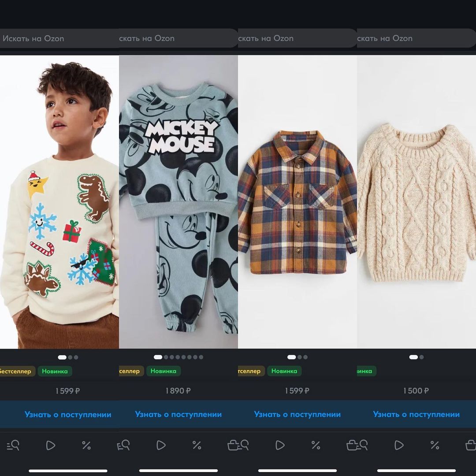Open the Mickey Mouse tracksuit photo

pyautogui.click(x=178, y=202)
